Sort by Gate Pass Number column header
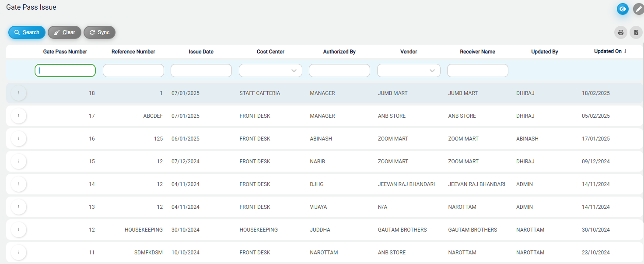 (x=65, y=52)
